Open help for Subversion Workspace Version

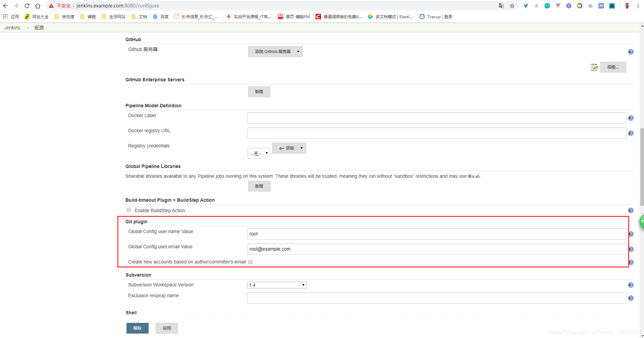point(631,285)
